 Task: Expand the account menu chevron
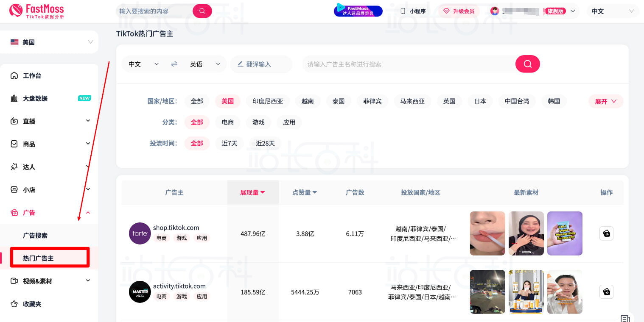573,11
